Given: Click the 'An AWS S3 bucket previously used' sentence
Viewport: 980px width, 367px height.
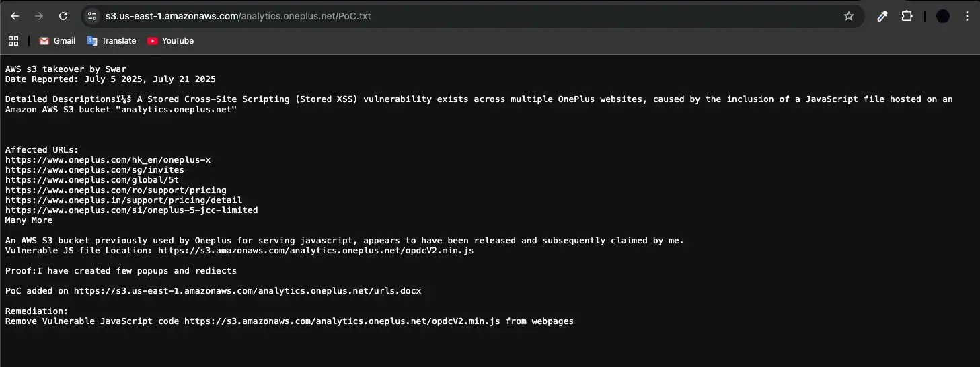Looking at the screenshot, I should (x=344, y=241).
